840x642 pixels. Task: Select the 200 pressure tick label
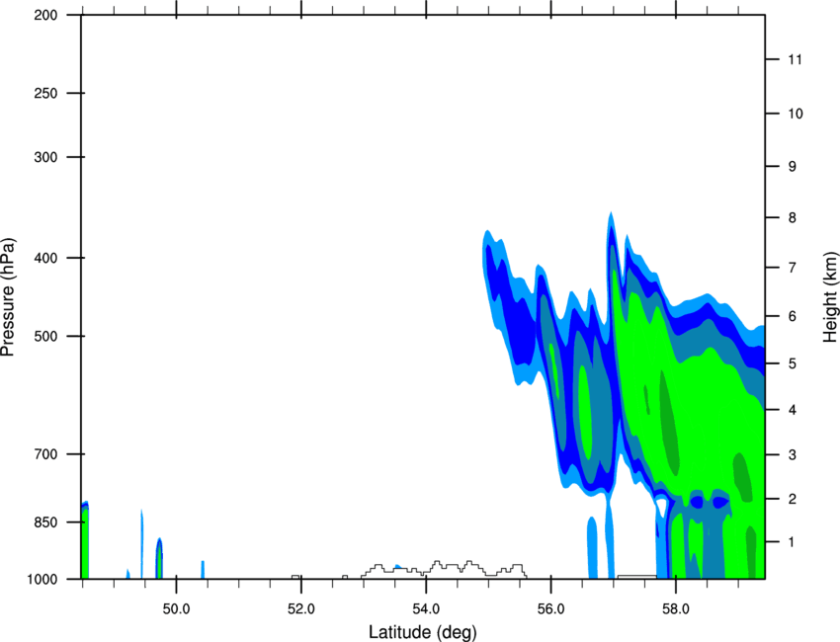point(45,15)
